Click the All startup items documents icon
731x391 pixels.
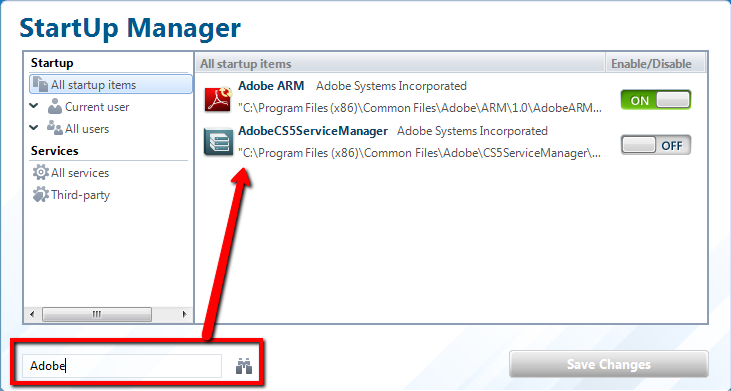(x=41, y=84)
